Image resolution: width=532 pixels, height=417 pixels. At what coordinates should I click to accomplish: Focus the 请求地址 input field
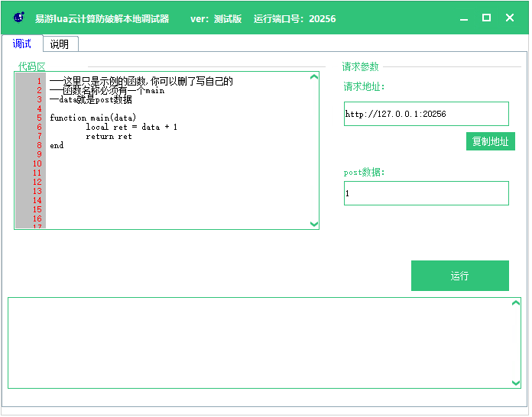[x=428, y=114]
